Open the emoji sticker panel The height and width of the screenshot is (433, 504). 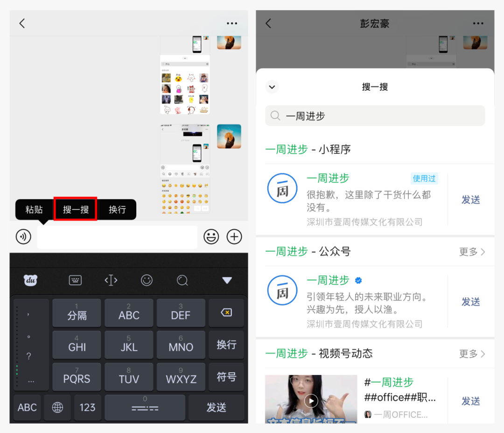tap(211, 237)
